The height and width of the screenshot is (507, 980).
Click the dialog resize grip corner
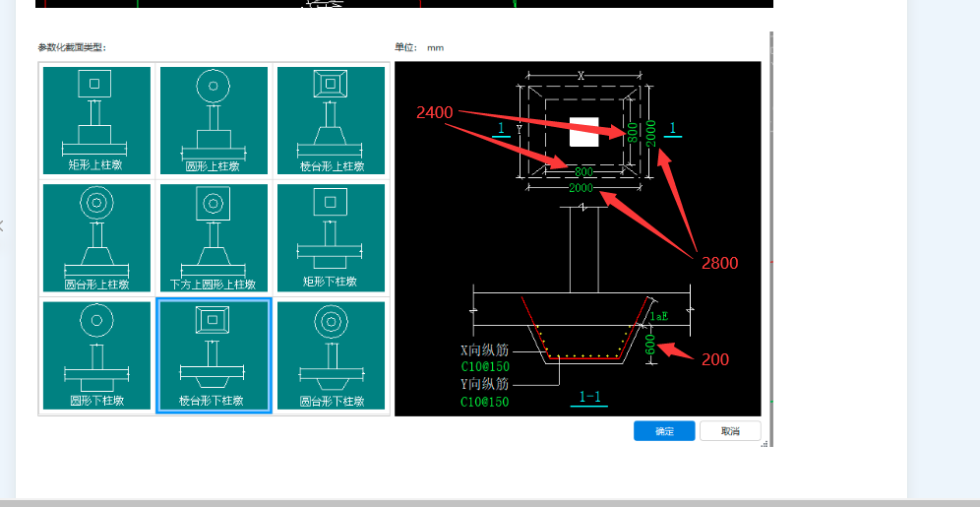(x=764, y=444)
